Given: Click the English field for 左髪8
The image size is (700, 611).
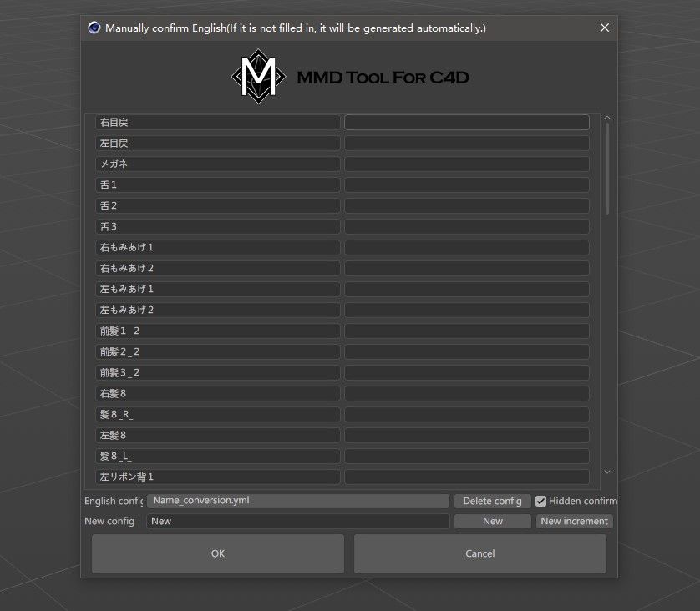Looking at the screenshot, I should click(x=466, y=435).
